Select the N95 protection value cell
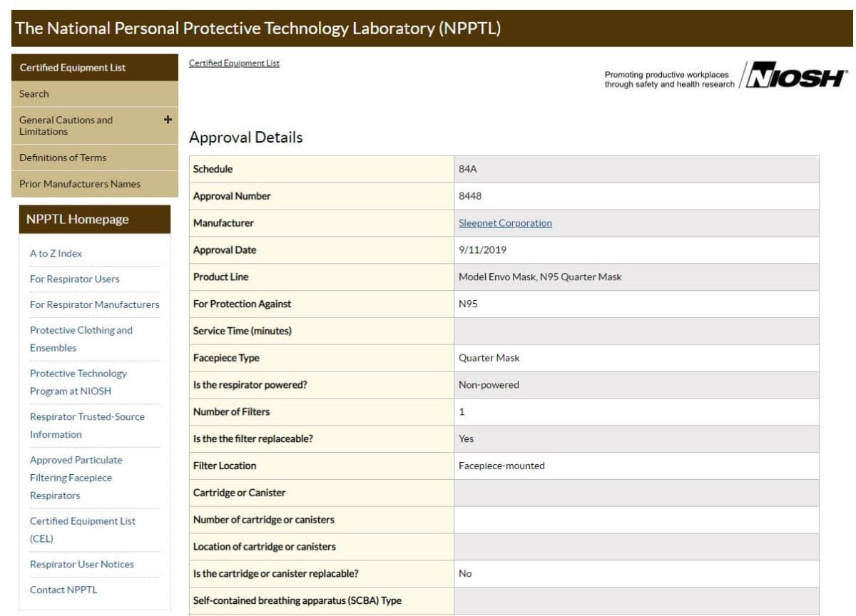The width and height of the screenshot is (856, 616). (x=636, y=304)
